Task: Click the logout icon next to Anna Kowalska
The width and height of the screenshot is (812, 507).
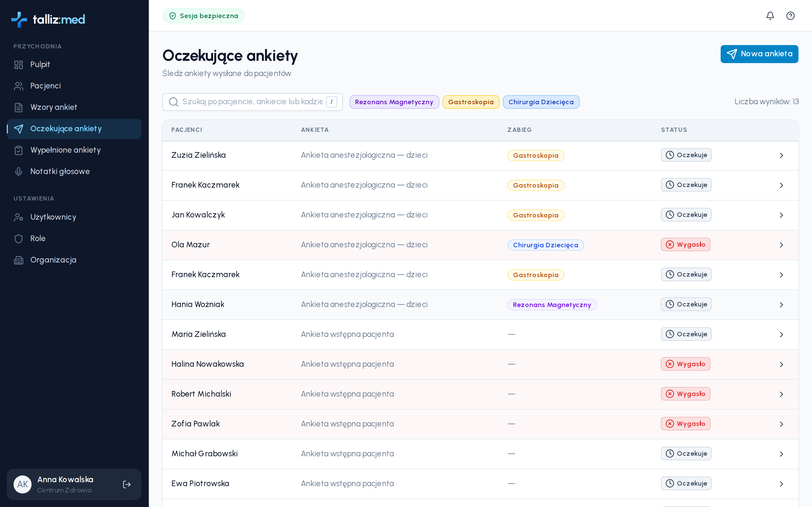Action: coord(127,484)
